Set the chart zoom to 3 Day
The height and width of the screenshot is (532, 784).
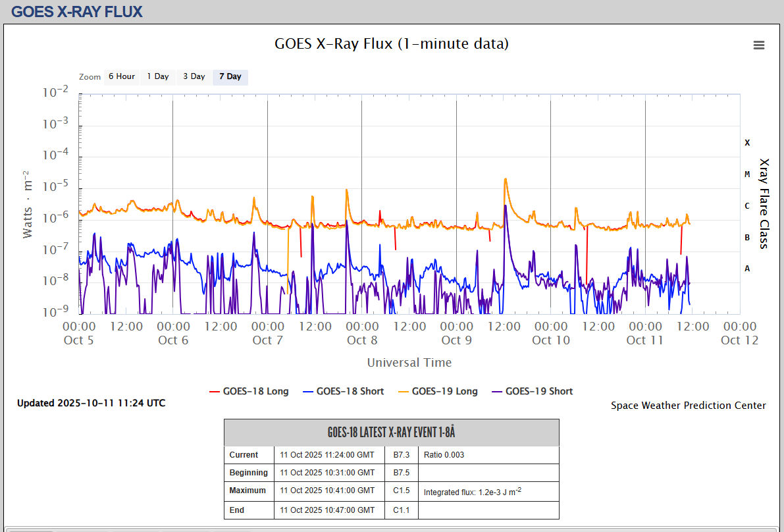point(194,76)
